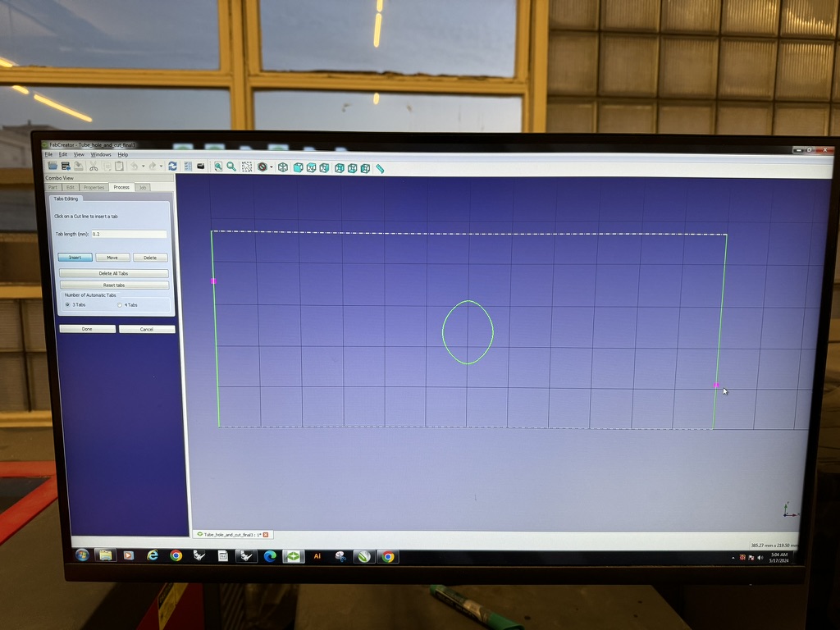
Task: Select the rear view cube icon
Action: coord(339,168)
